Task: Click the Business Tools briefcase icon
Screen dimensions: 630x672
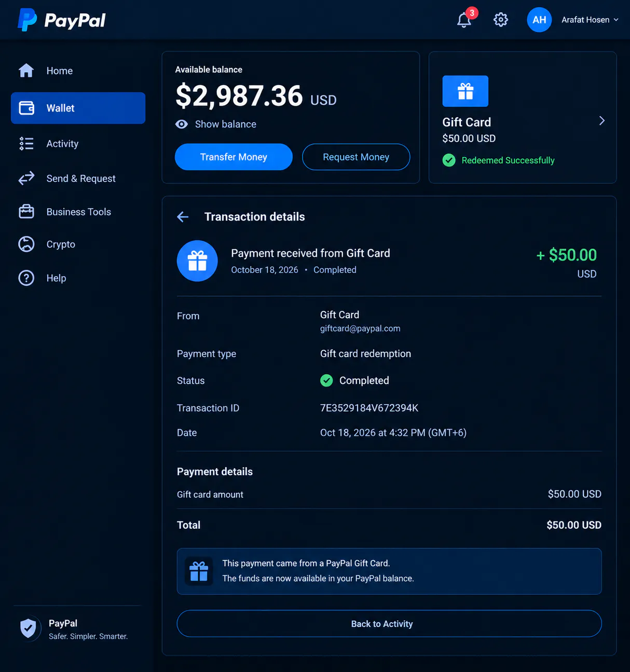Action: tap(26, 212)
